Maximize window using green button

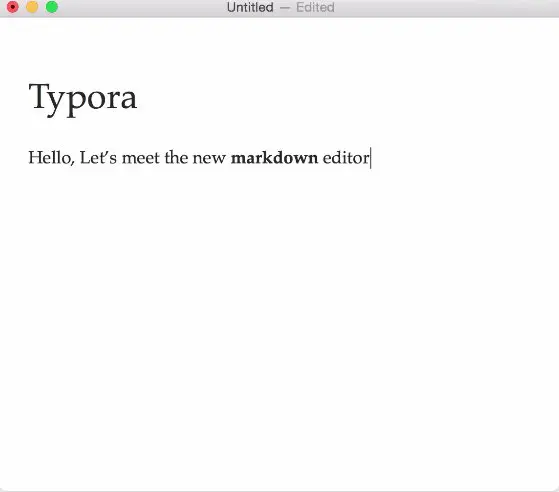click(52, 7)
